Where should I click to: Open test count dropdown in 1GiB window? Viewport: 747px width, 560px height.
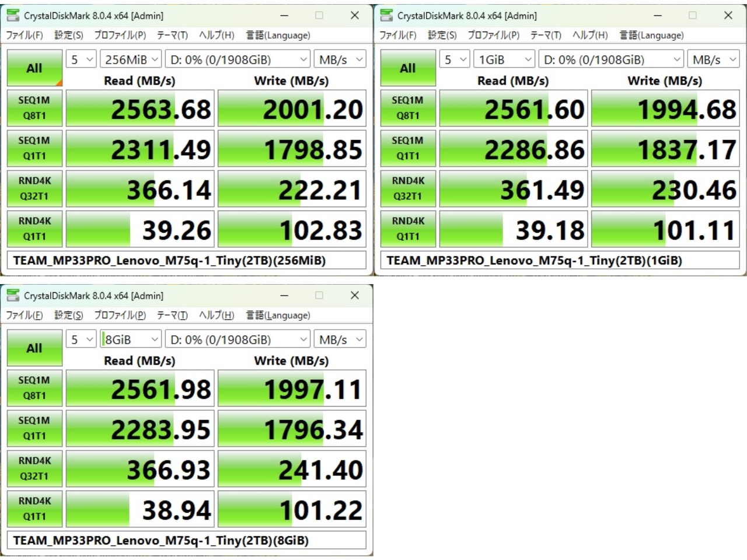click(x=455, y=60)
